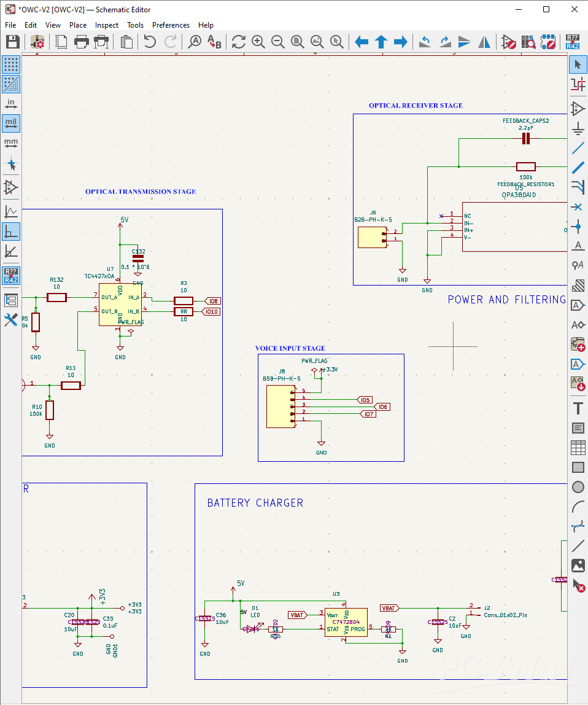Viewport: 588px width, 705px height.
Task: Select the Add Wire tool
Action: [578, 147]
